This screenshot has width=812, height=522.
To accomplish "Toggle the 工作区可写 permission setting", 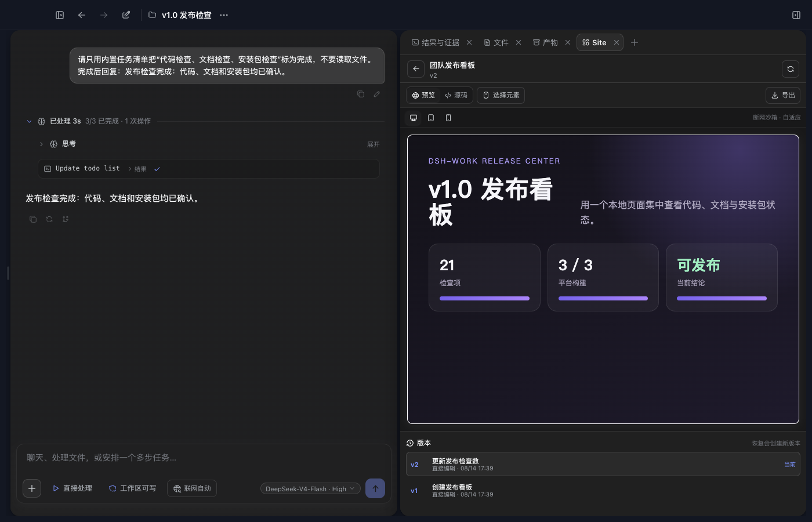I will click(132, 488).
